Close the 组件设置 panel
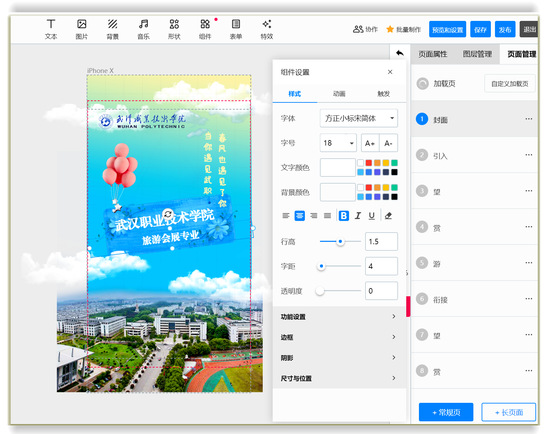 coord(390,72)
